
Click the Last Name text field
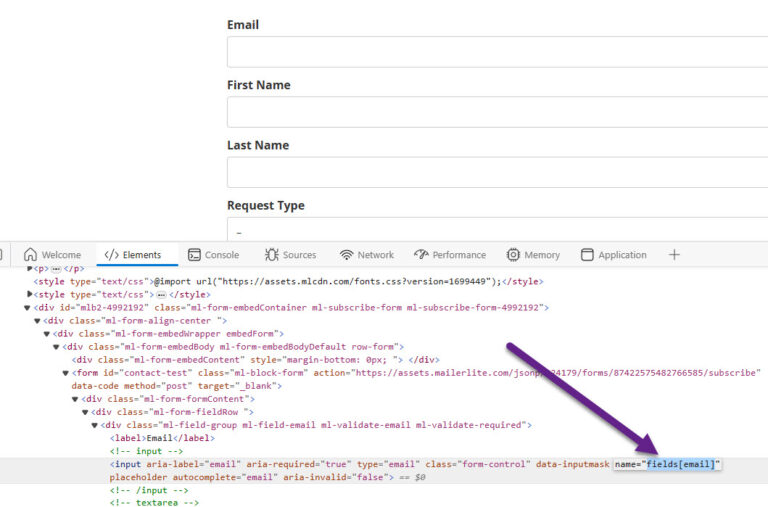497,172
